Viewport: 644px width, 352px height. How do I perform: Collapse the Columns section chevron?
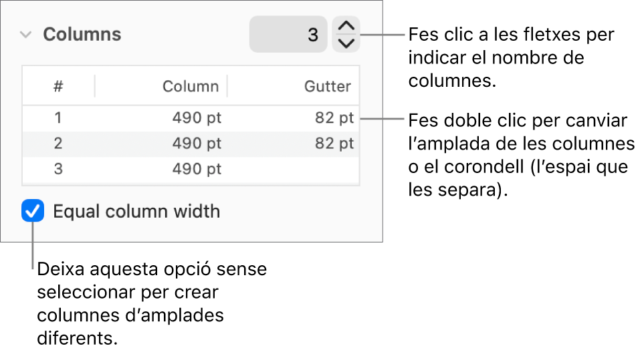point(26,35)
